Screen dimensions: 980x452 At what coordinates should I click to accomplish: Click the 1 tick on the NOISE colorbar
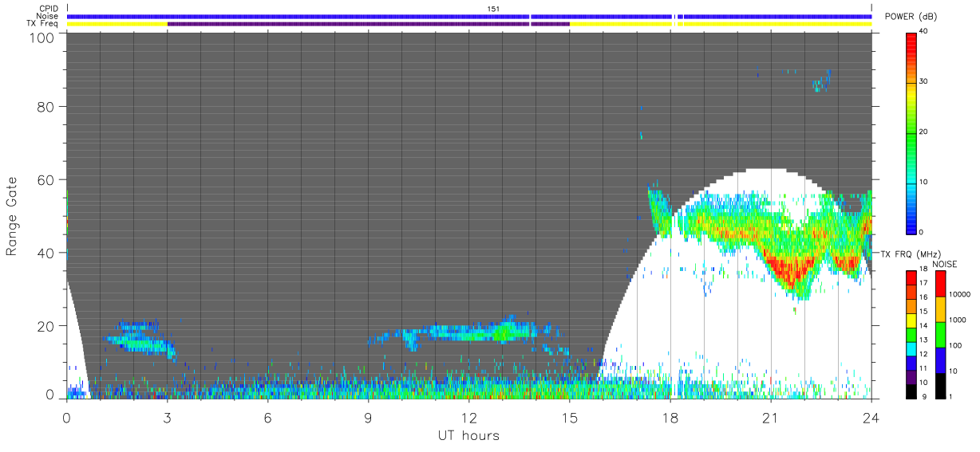[x=951, y=396]
